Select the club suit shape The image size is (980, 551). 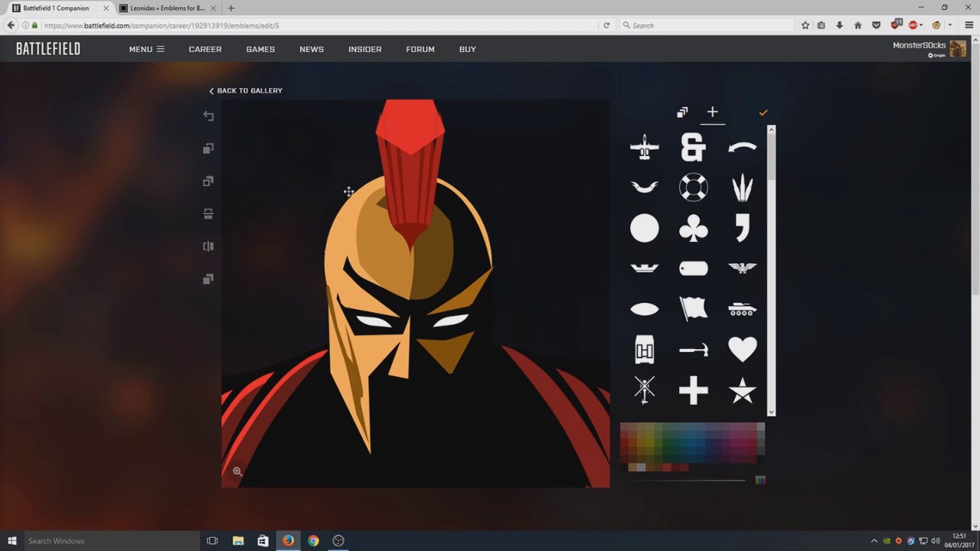point(693,227)
